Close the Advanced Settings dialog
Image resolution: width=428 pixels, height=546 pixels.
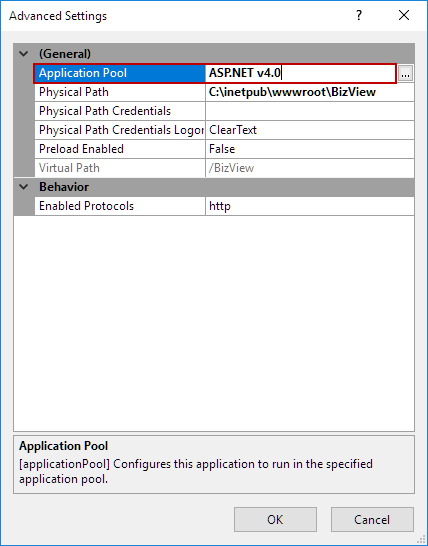[404, 15]
